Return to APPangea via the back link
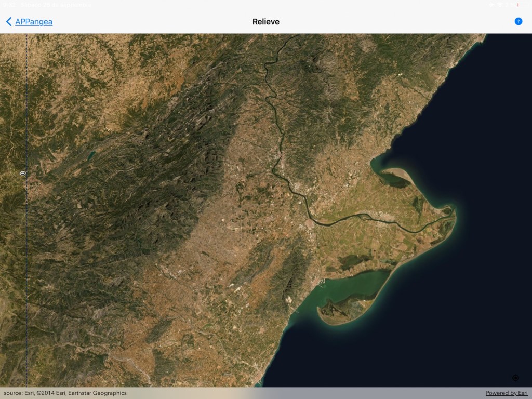The width and height of the screenshot is (532, 399). tap(33, 22)
